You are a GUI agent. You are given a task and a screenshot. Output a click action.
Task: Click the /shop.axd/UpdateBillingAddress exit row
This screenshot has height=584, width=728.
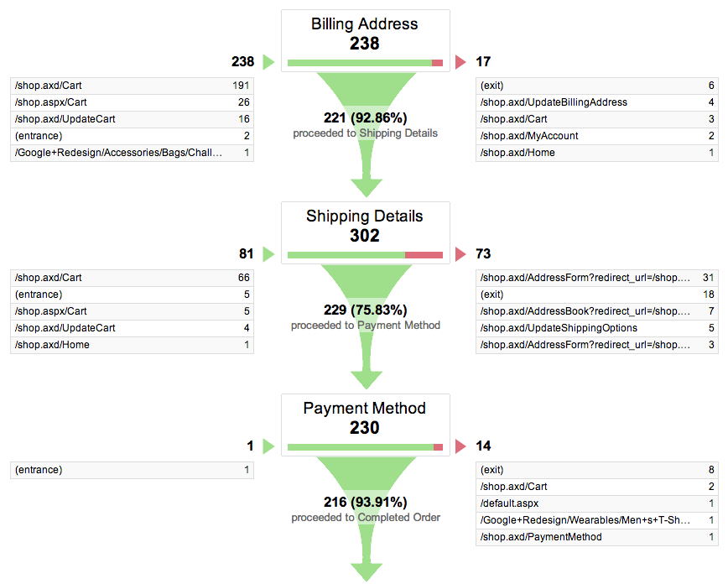(596, 102)
